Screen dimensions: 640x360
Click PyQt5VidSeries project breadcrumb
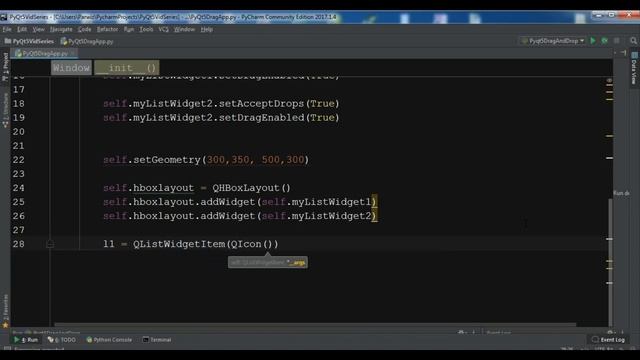point(29,41)
